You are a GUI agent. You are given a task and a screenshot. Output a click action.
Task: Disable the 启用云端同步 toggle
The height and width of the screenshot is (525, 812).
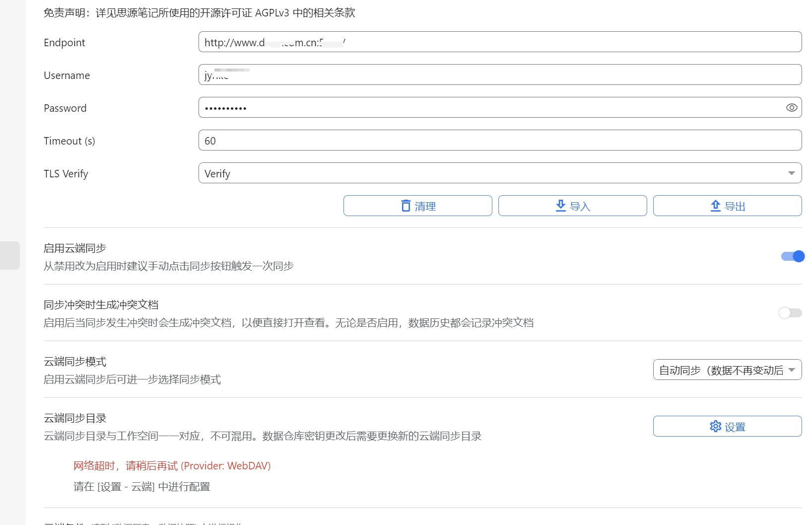792,256
